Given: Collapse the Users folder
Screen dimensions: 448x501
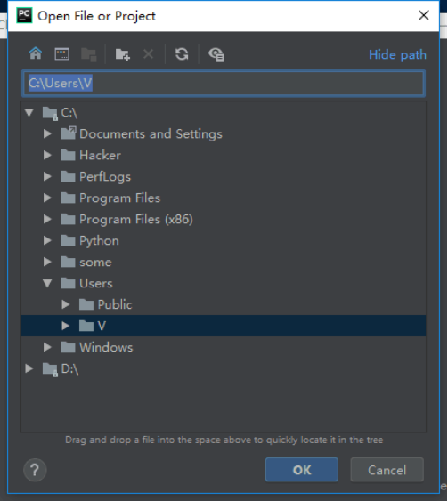Looking at the screenshot, I should pyautogui.click(x=47, y=283).
